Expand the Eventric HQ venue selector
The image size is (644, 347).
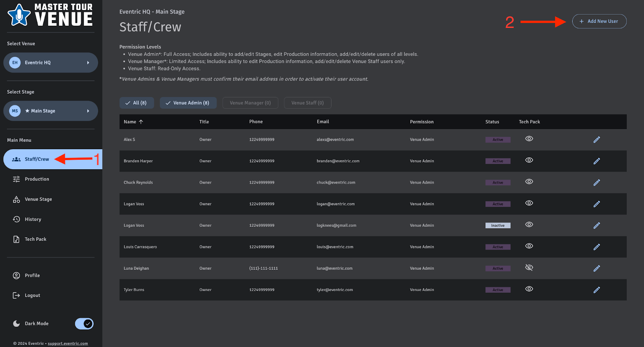point(51,63)
